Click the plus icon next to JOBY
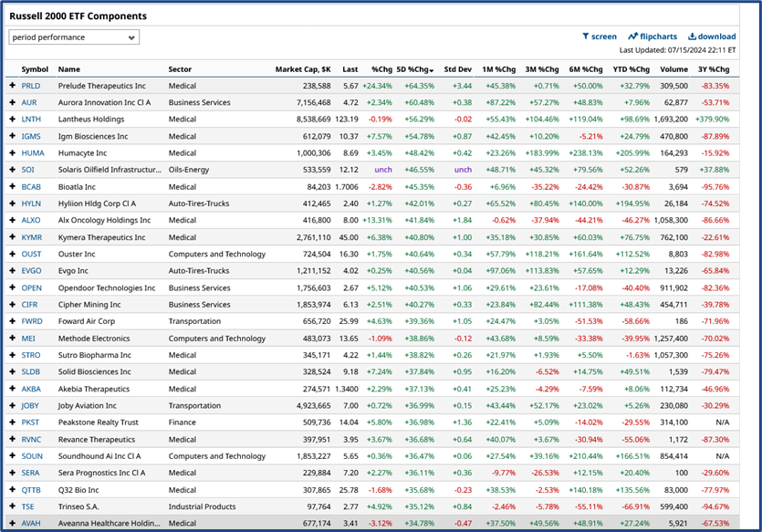762x532 pixels. click(x=11, y=405)
